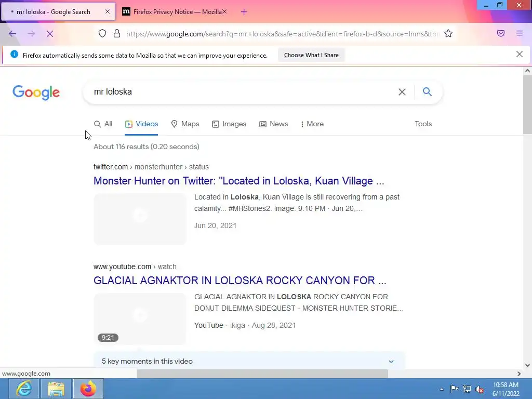Click 'www.youtube.com › watch' breadcrumb
The height and width of the screenshot is (399, 532).
135,267
